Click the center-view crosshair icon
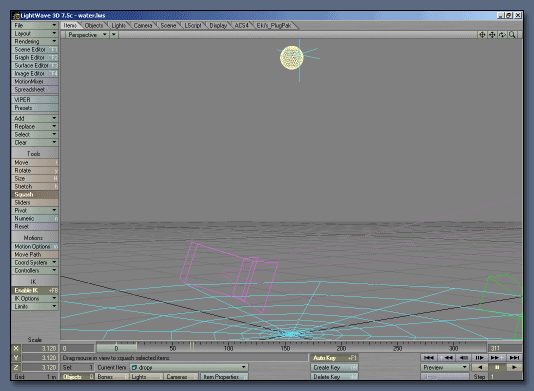534x391 pixels. (482, 35)
